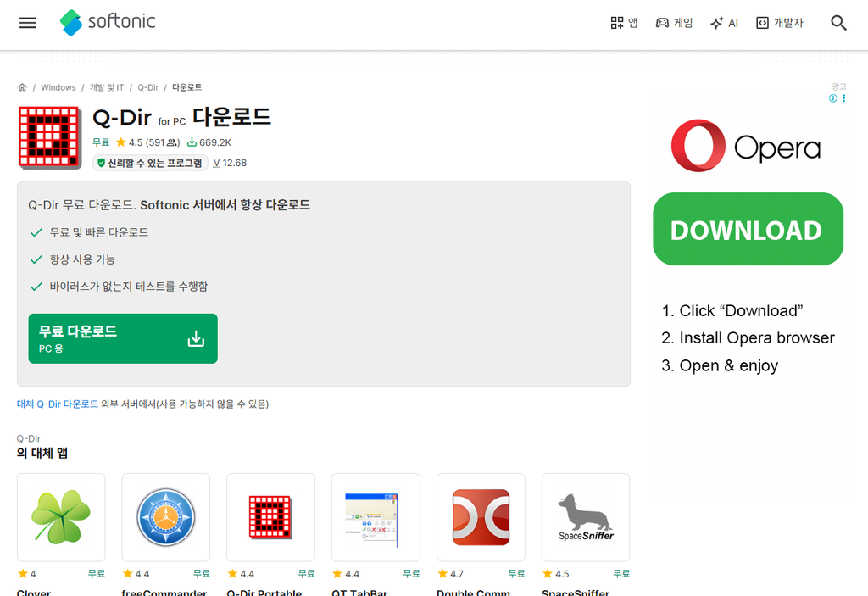
Task: Click 바이러스가 없는지 테스트를 수행함 text
Action: (129, 287)
